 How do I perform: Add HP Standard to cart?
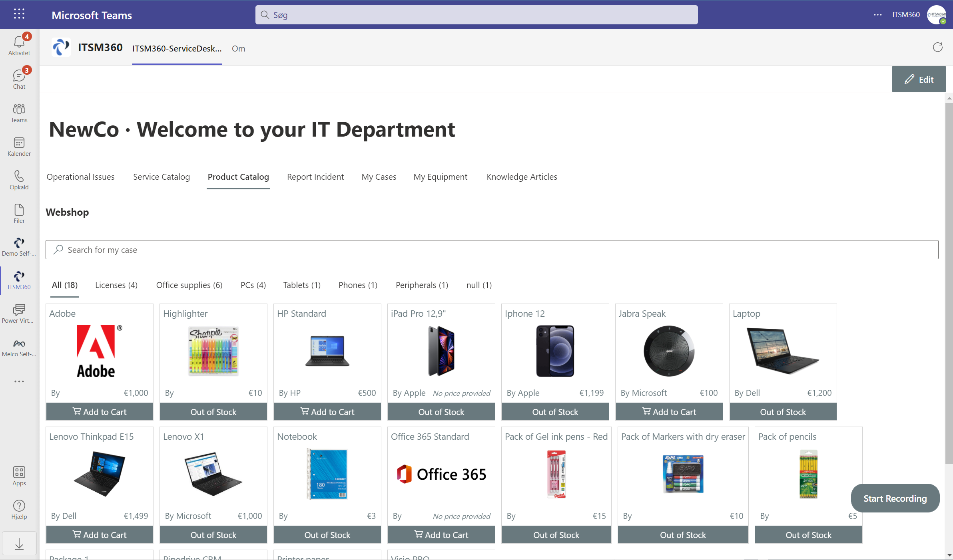pyautogui.click(x=327, y=411)
